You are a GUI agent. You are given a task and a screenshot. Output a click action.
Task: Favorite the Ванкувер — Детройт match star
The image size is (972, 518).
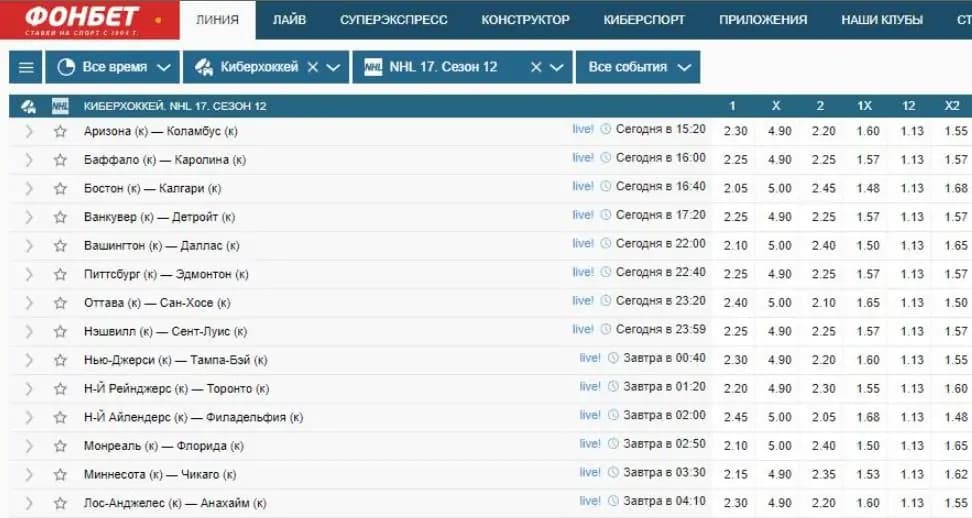[60, 217]
